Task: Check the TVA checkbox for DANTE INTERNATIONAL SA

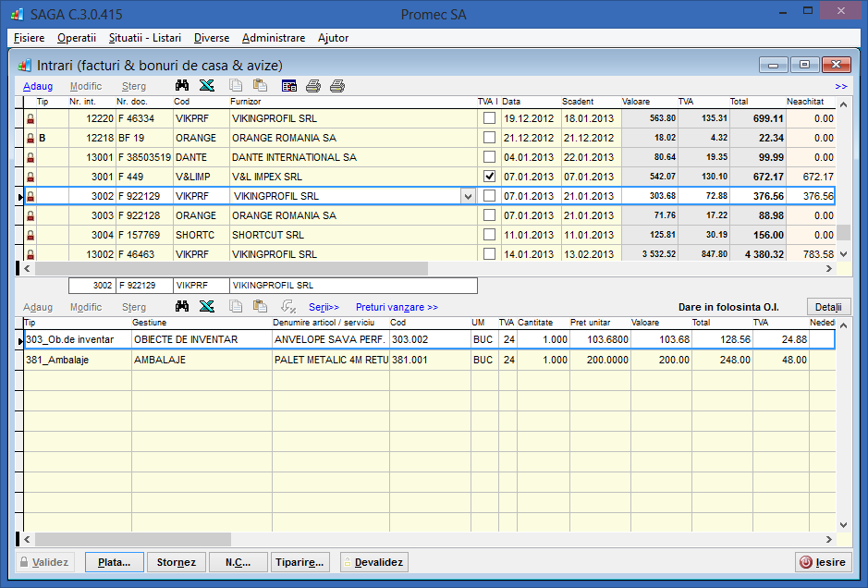Action: 489,157
